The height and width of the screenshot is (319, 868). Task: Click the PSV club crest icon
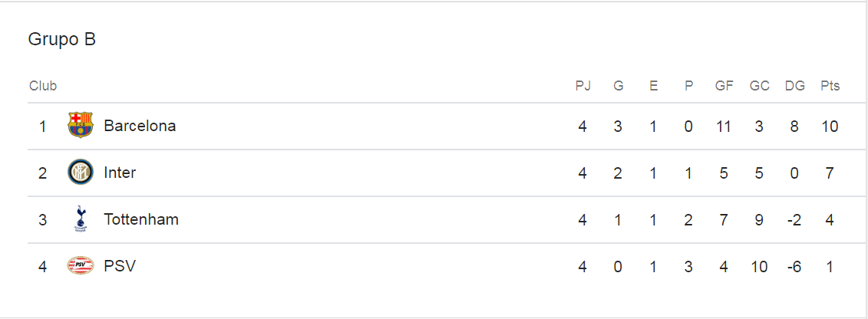80,266
